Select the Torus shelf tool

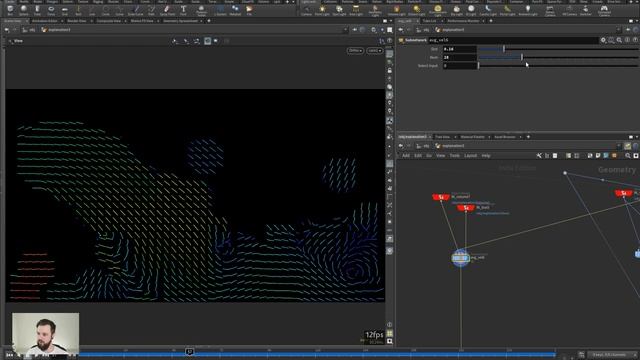click(51, 10)
